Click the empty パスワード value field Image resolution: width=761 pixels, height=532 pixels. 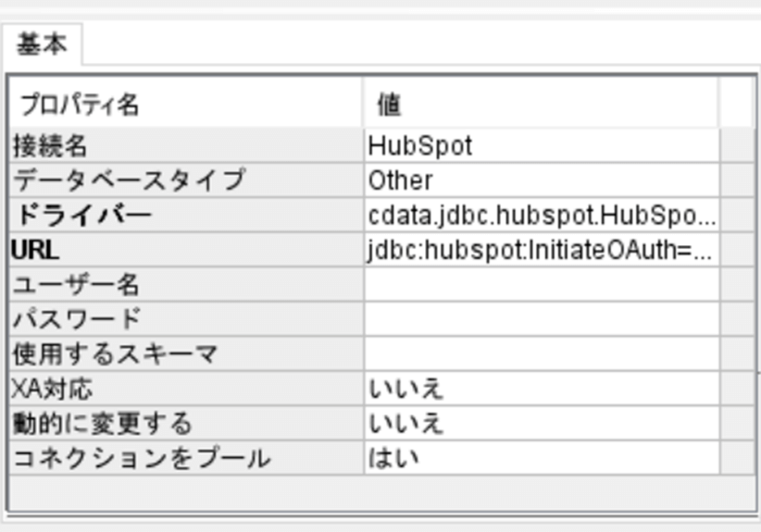tap(541, 319)
